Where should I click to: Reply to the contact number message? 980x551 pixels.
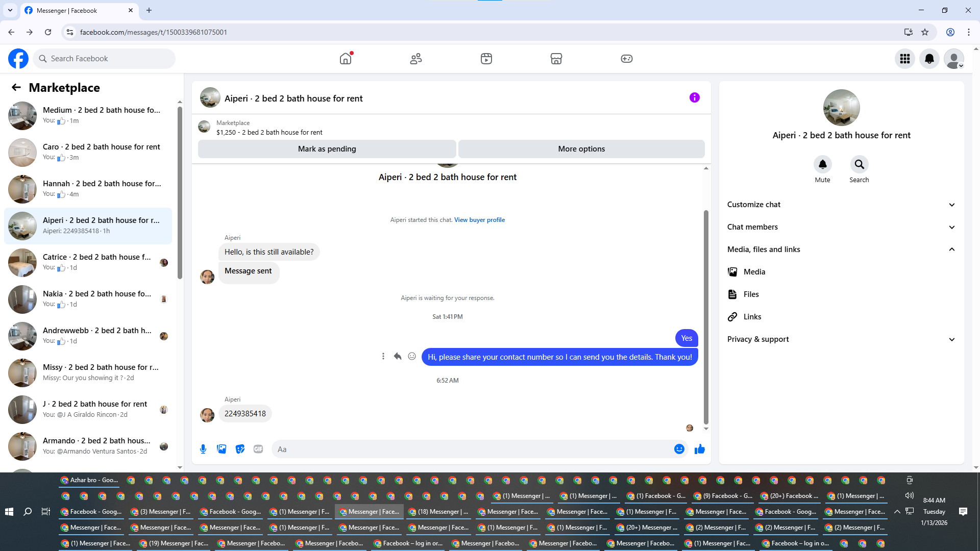click(398, 357)
